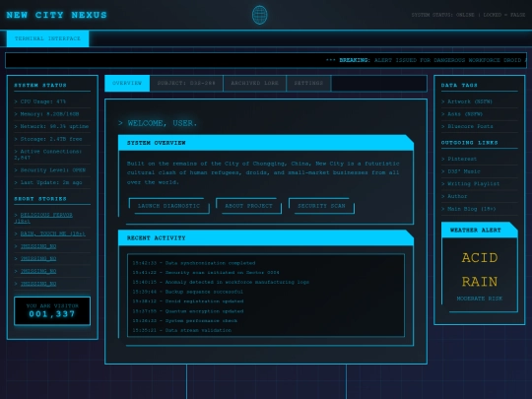Screen dimensions: 532x399
Task: Open the Writing Playlist link
Action: [473, 183]
